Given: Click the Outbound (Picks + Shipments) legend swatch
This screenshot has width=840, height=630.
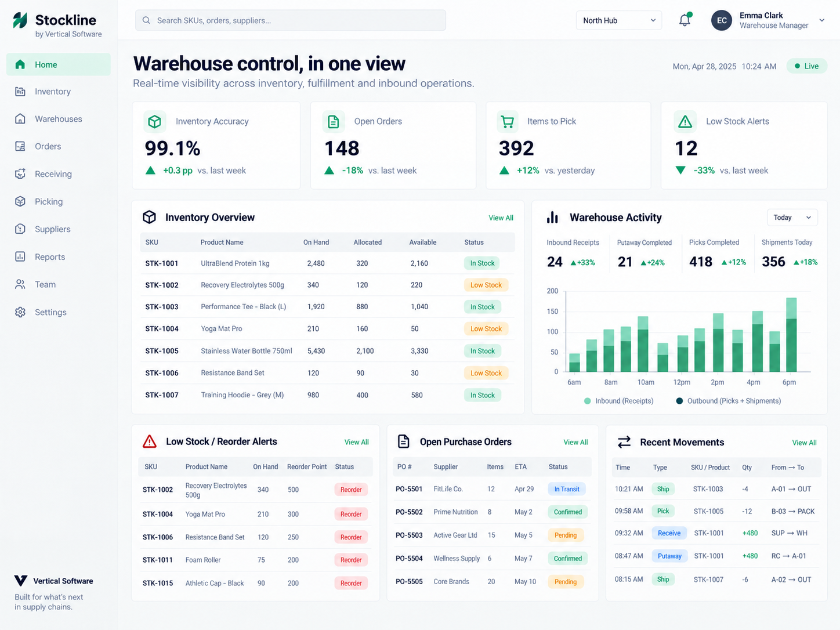Looking at the screenshot, I should coord(679,401).
